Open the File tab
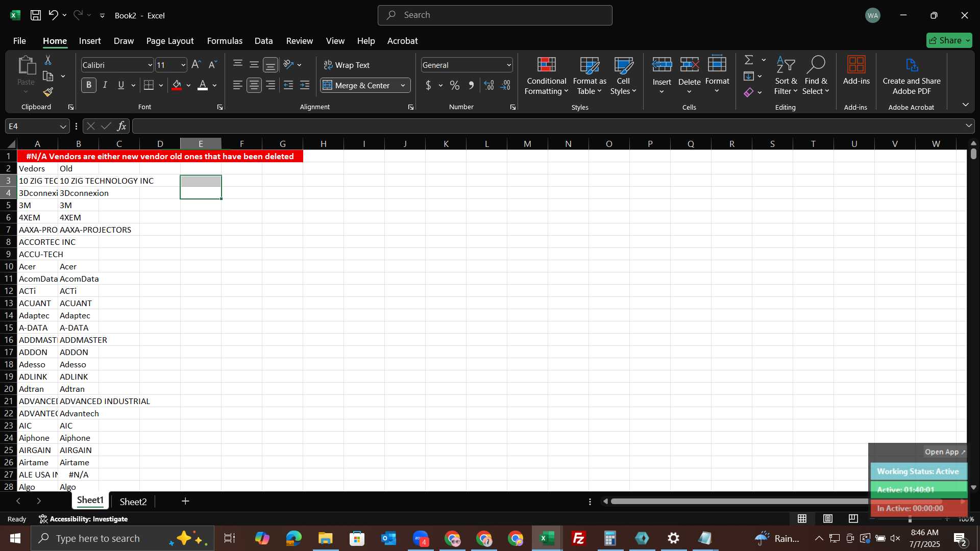Viewport: 980px width, 551px height. [x=19, y=41]
